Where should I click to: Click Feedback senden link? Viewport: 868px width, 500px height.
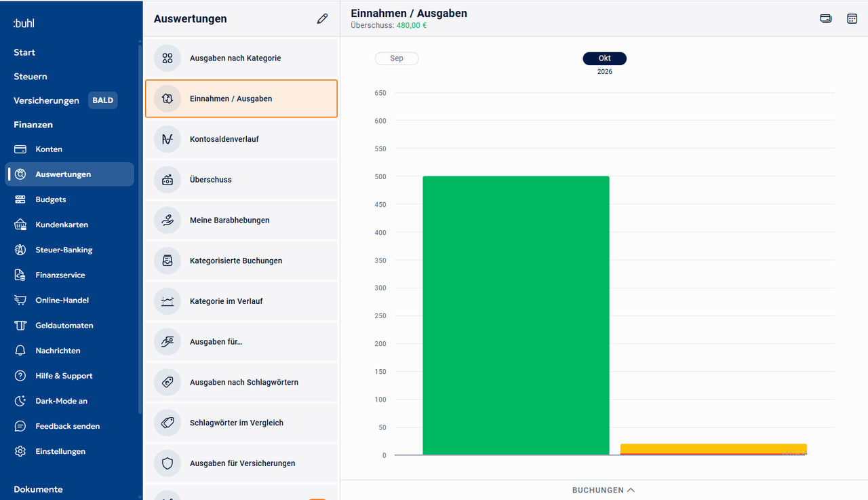[67, 426]
